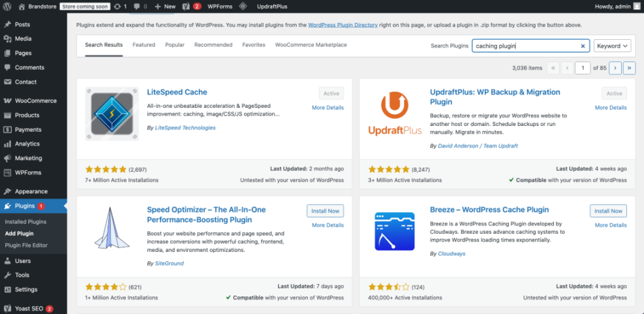
Task: Open More Details for UpdraftPlus
Action: [611, 108]
